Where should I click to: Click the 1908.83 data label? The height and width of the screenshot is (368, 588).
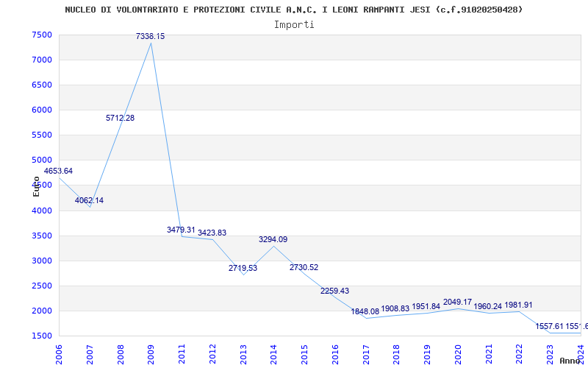click(x=395, y=308)
